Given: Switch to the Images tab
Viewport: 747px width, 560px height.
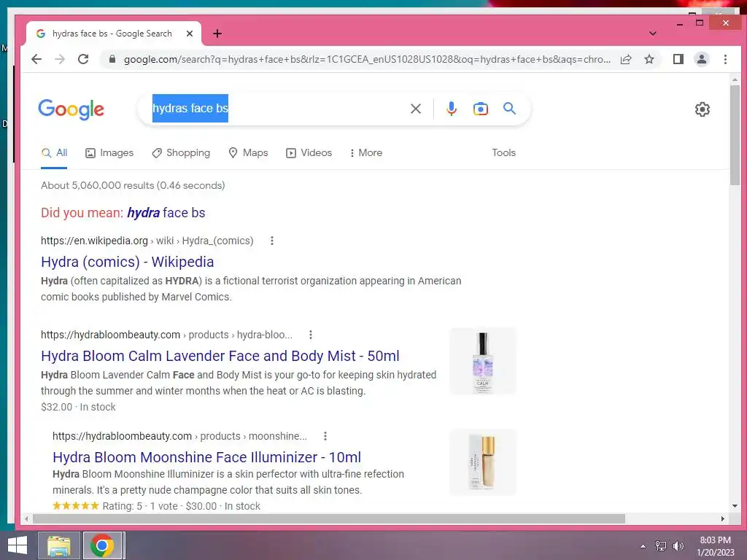Looking at the screenshot, I should click(x=109, y=153).
